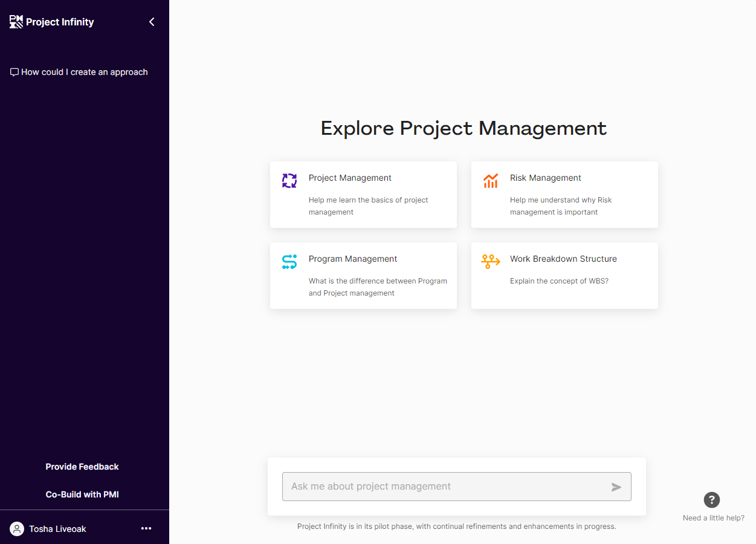Select the Project Management card title
The image size is (756, 544).
click(350, 178)
